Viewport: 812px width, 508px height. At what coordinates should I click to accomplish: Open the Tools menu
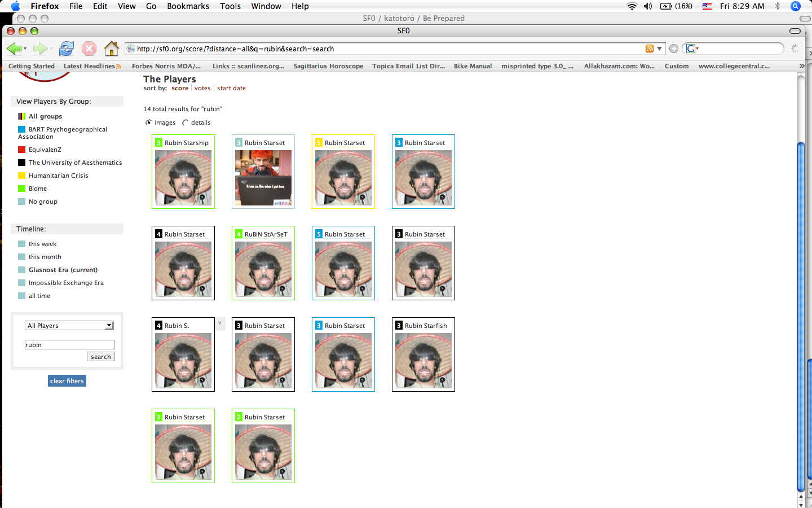coord(230,6)
